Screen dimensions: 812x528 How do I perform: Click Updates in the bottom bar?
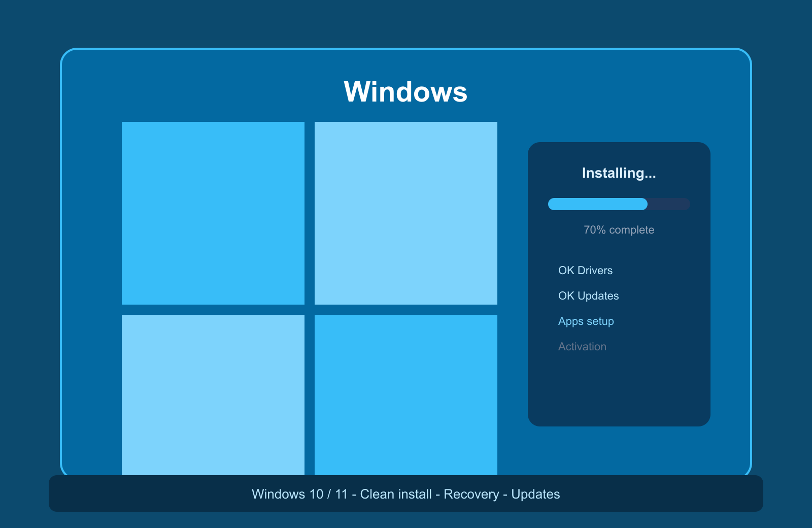tap(535, 494)
